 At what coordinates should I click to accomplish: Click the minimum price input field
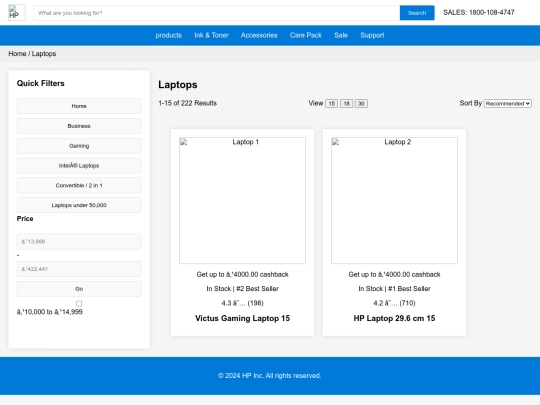tap(79, 241)
